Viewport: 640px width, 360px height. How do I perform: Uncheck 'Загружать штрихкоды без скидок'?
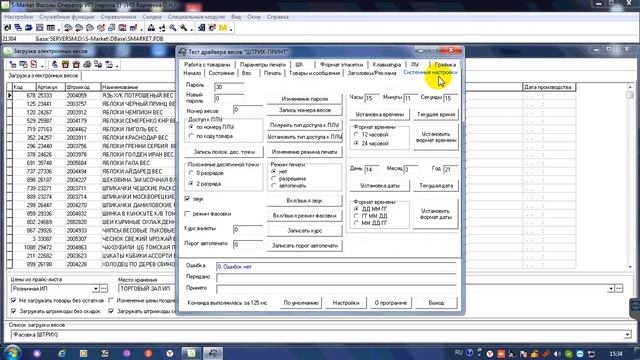tap(13, 311)
